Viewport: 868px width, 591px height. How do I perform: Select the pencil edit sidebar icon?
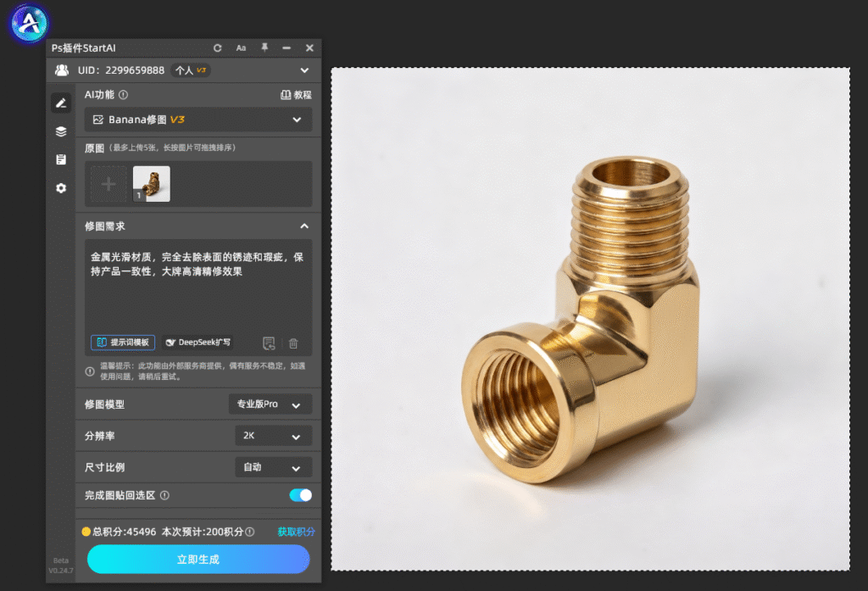(61, 103)
